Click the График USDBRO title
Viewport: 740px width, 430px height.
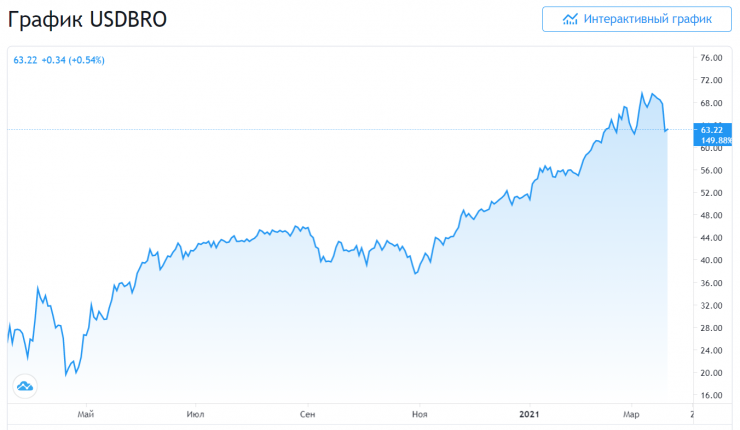tap(89, 20)
